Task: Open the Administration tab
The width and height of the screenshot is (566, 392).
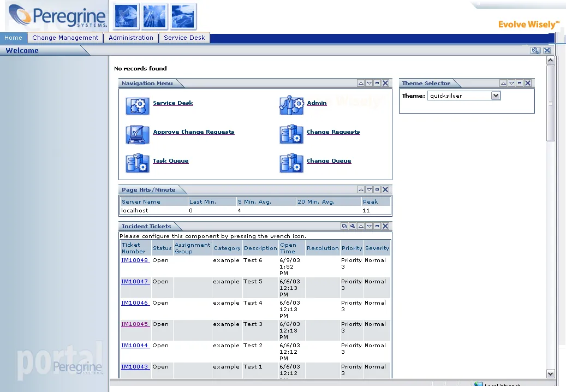Action: 131,38
